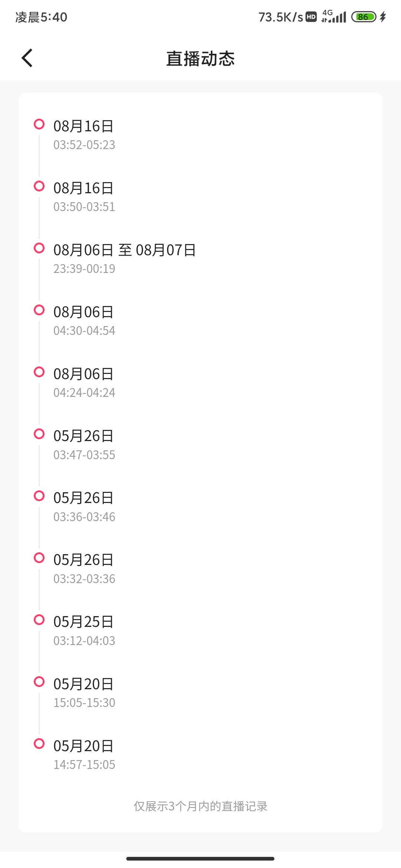Open the 05月26日 03:47-03:55 entry

pyautogui.click(x=84, y=445)
